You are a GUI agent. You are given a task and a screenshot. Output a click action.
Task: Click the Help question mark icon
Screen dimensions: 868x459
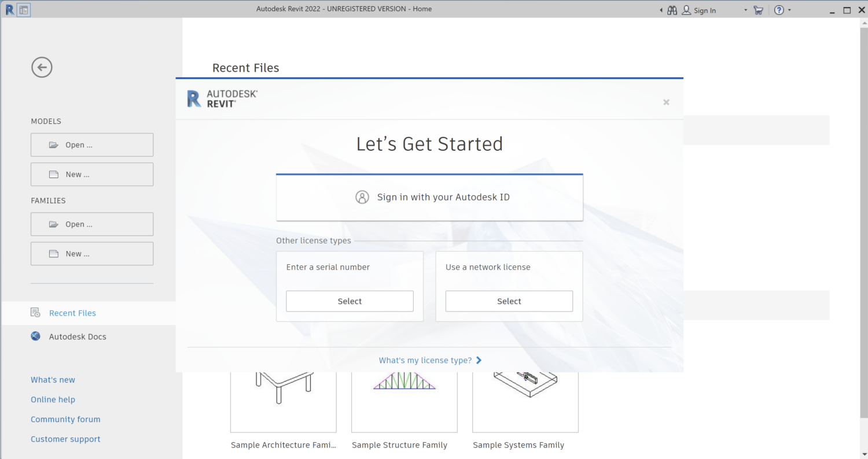tap(779, 10)
